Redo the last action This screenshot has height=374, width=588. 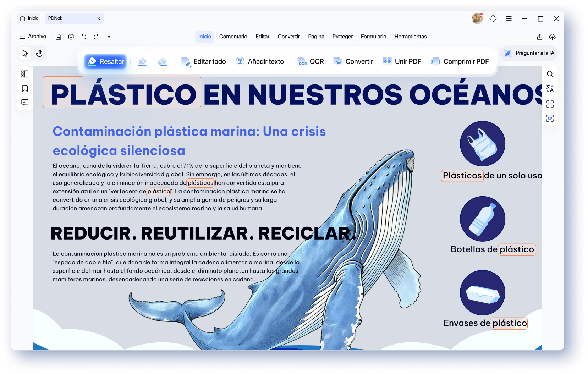[96, 37]
